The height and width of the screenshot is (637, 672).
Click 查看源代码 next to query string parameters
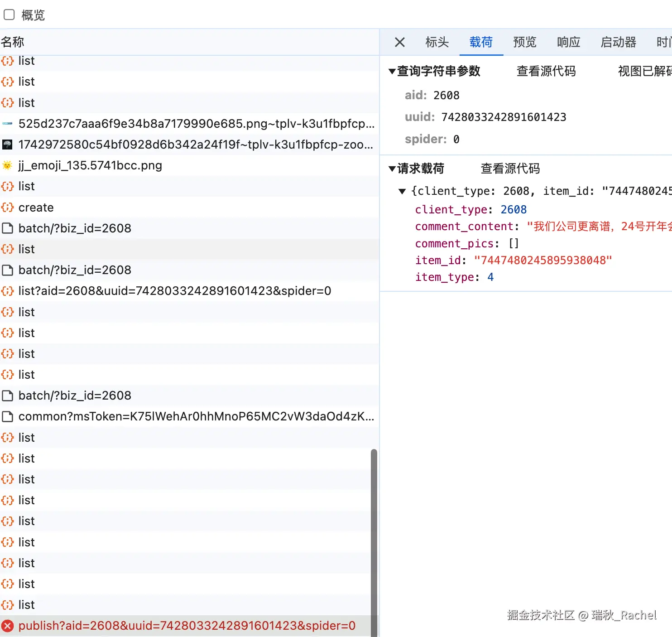[546, 71]
